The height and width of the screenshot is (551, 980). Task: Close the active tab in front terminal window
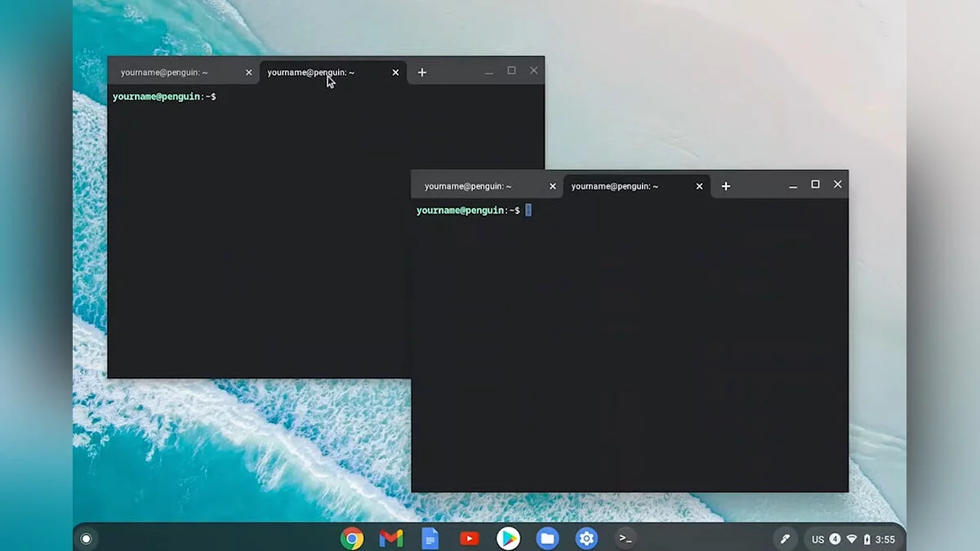click(699, 186)
